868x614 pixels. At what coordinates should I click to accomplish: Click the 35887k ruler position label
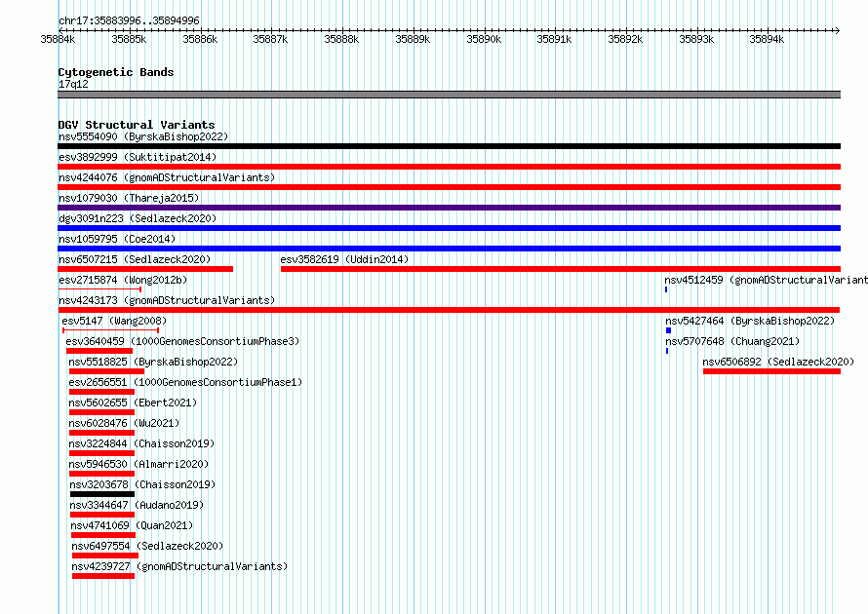click(x=270, y=39)
